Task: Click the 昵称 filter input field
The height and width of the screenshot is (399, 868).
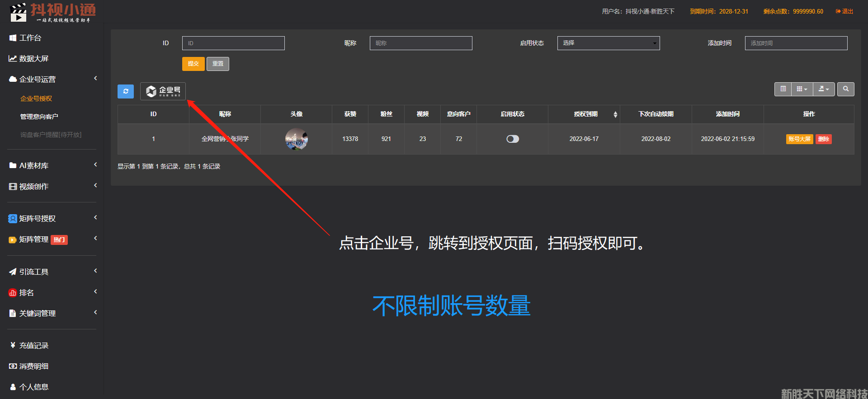Action: 420,43
